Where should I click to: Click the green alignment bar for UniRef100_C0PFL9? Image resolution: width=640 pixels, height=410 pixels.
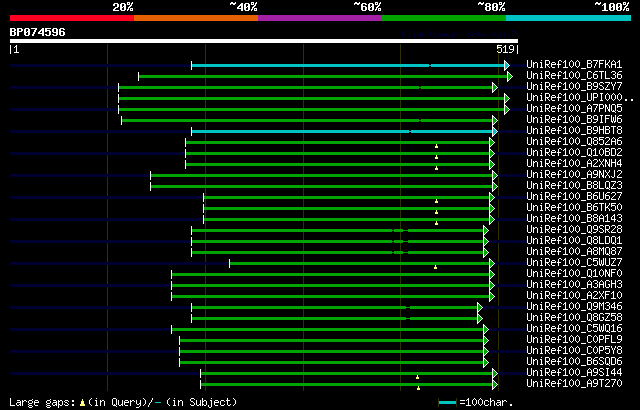coord(331,341)
